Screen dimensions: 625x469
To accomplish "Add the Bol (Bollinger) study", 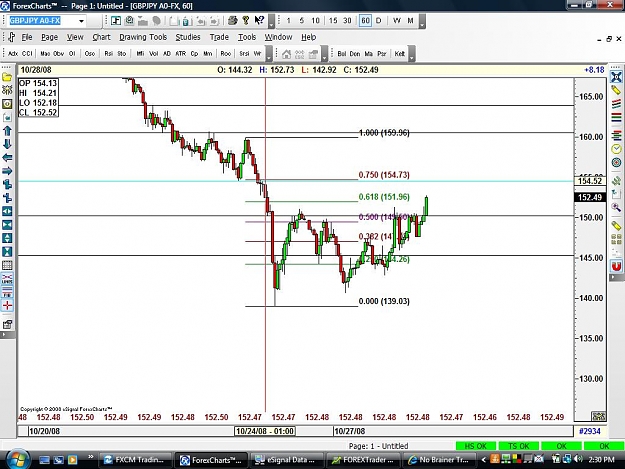I will [x=342, y=53].
